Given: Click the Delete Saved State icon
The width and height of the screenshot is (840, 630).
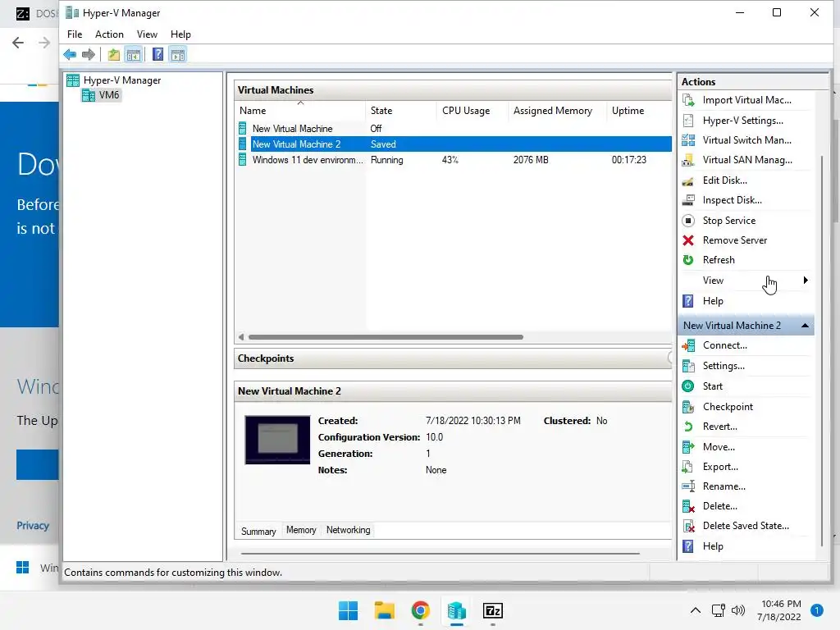Looking at the screenshot, I should (688, 526).
